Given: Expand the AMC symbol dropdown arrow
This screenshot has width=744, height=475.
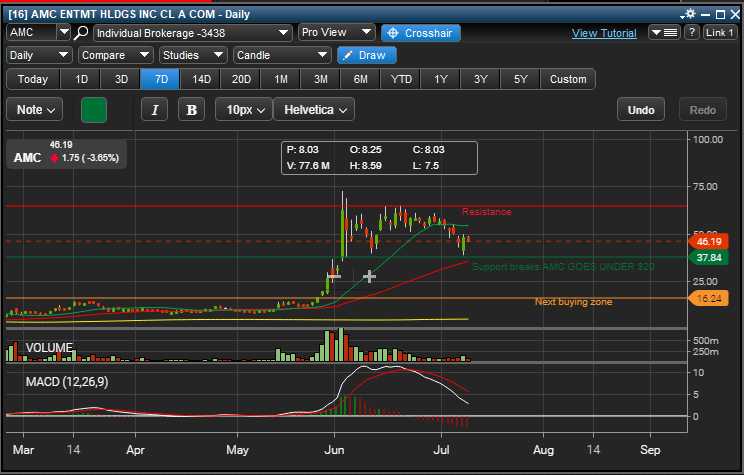Looking at the screenshot, I should 64,32.
